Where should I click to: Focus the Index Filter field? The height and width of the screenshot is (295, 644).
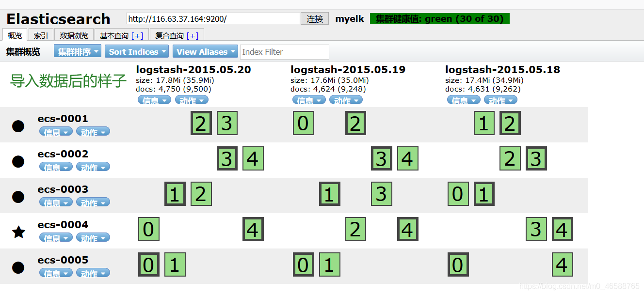click(x=285, y=52)
